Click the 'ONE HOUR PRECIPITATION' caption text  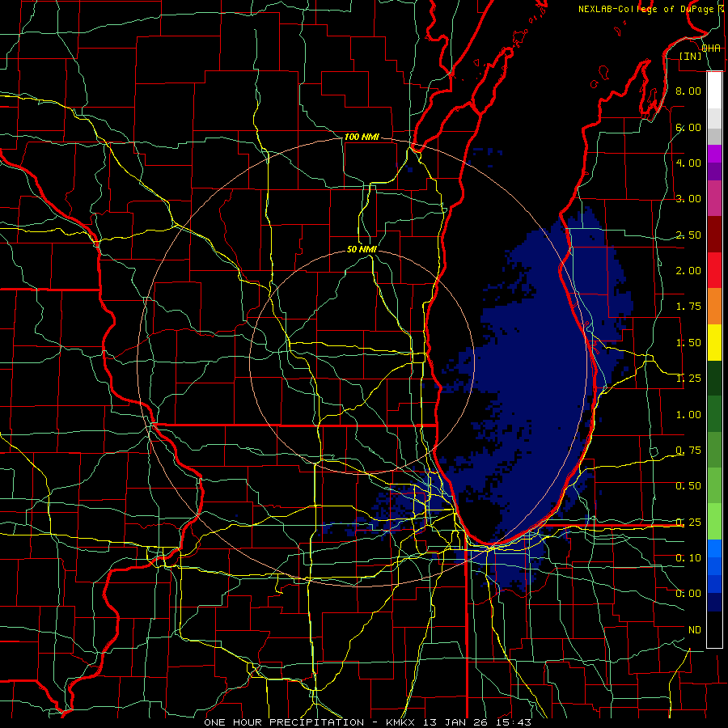[x=284, y=722]
